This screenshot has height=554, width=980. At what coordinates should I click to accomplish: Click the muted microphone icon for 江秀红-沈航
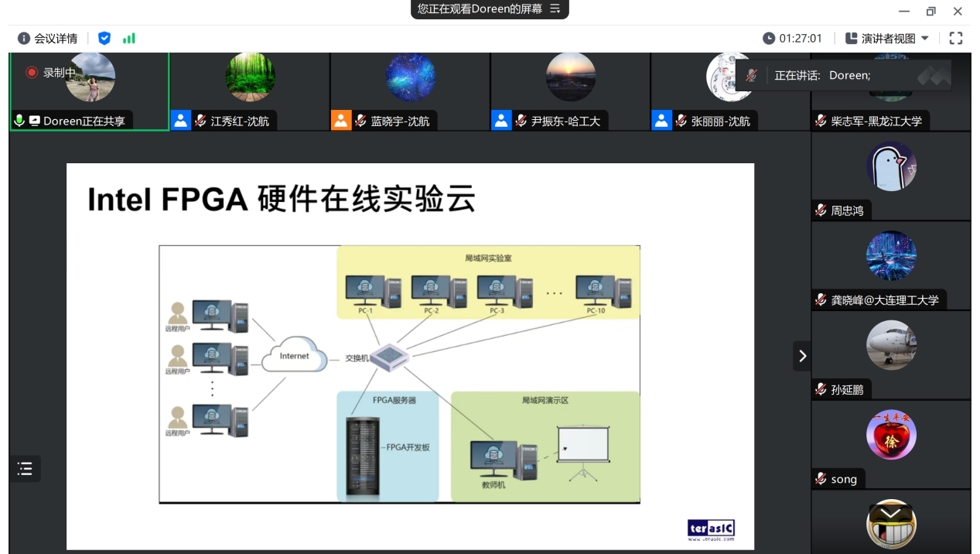(200, 121)
